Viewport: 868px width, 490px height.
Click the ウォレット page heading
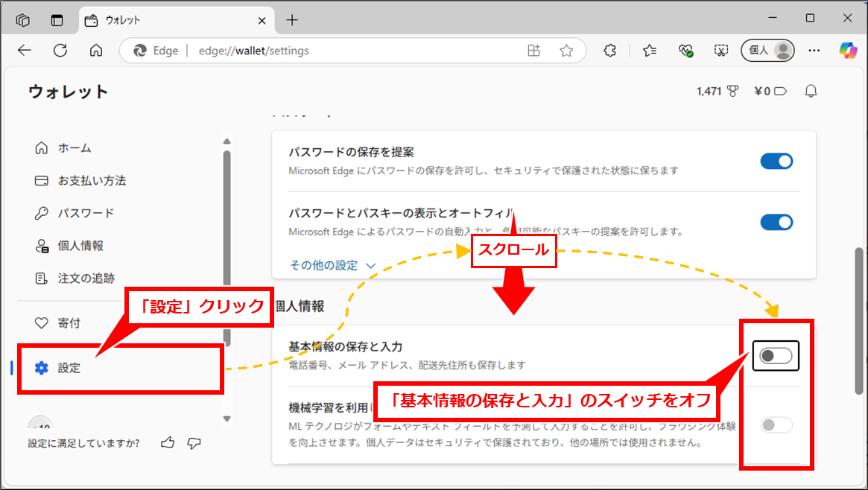coord(68,92)
